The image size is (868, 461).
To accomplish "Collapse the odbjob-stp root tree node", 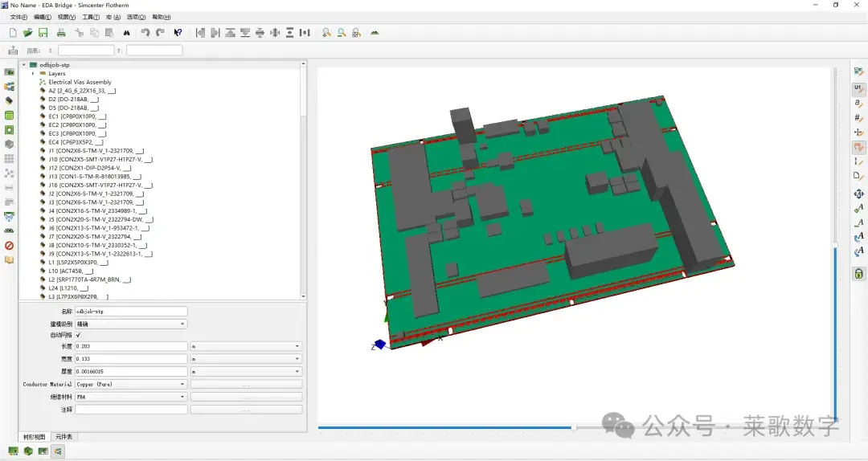I will point(24,65).
